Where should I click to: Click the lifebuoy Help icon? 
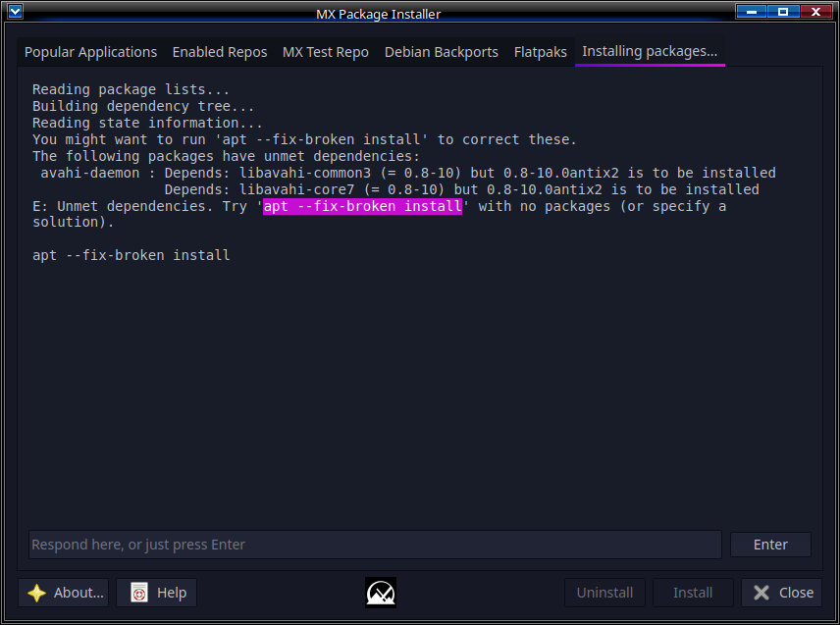(x=139, y=593)
